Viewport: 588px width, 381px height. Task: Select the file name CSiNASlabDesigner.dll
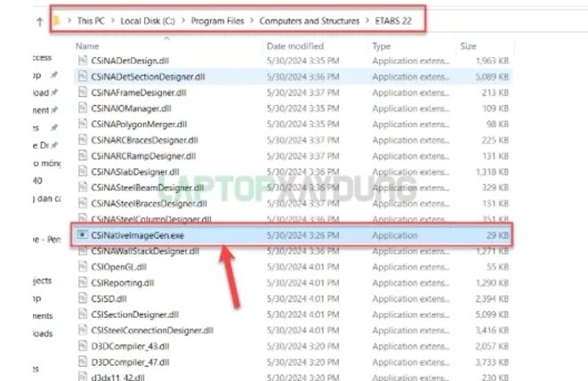coord(135,172)
